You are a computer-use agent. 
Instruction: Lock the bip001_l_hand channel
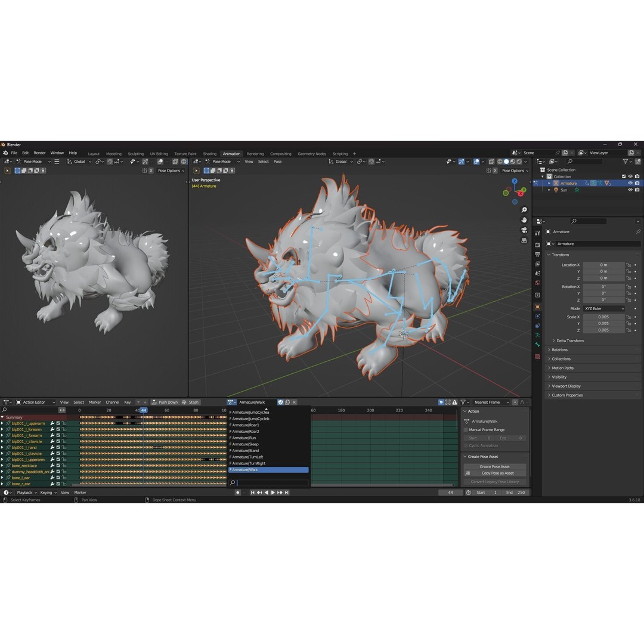click(64, 447)
